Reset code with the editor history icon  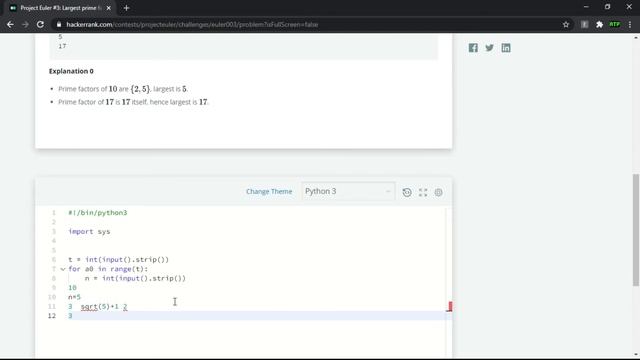point(407,192)
